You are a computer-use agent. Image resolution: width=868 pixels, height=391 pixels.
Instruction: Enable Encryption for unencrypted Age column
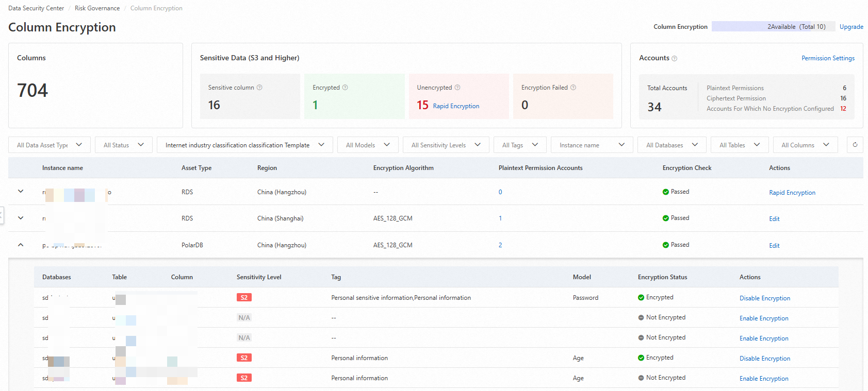(764, 379)
